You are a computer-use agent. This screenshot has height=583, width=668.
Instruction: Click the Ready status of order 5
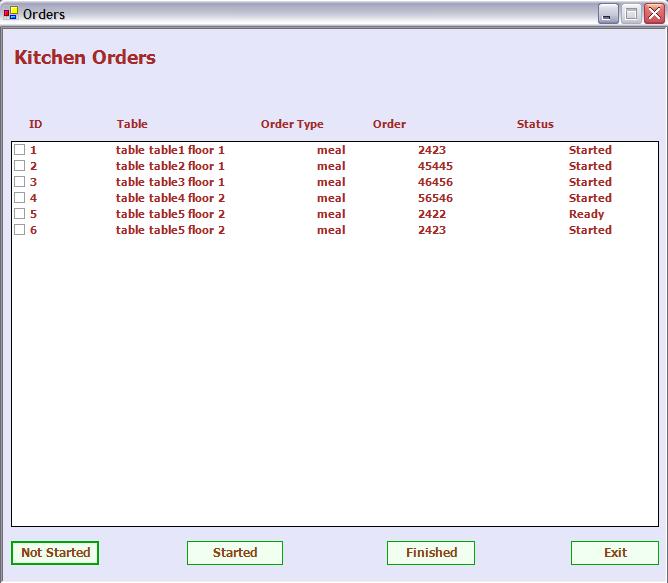point(586,214)
